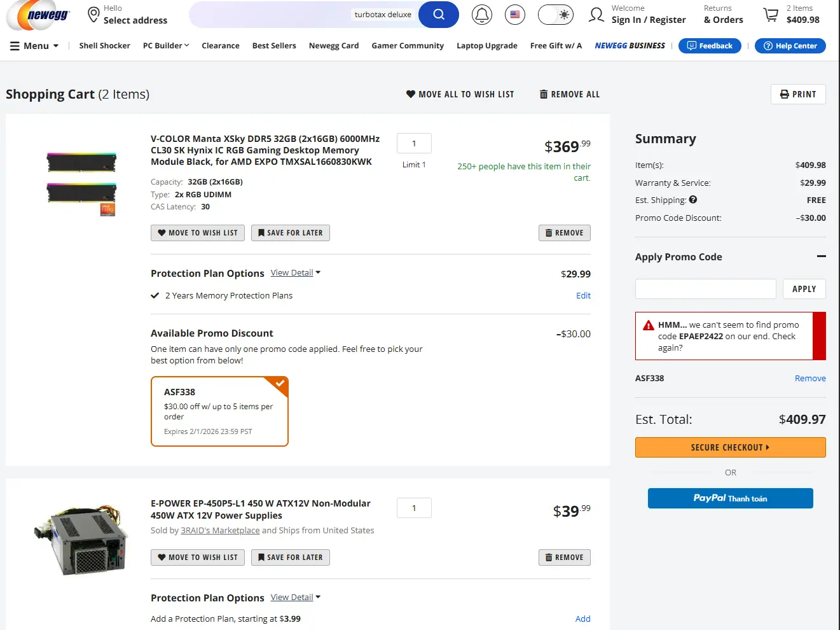Click the Sign In / Register profile icon

(x=596, y=15)
